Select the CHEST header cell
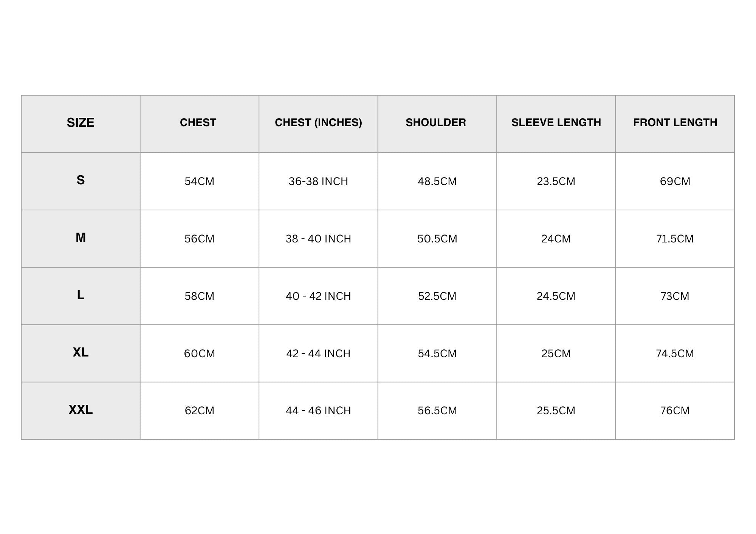This screenshot has height=534, width=756. tap(198, 123)
